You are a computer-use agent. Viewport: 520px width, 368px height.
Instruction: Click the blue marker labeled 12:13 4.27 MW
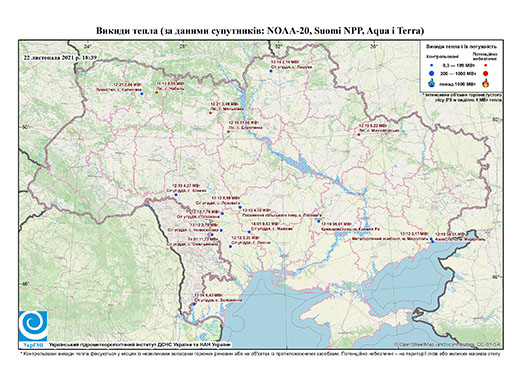[x=176, y=195]
